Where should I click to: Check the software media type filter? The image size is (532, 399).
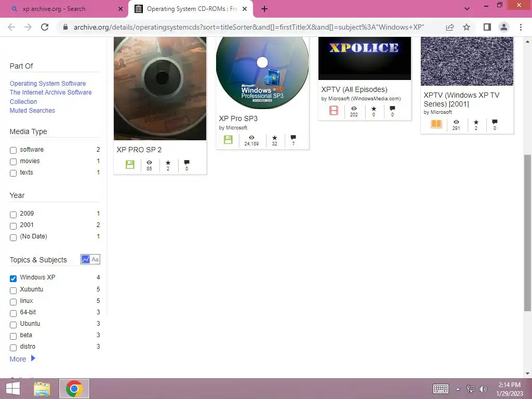13,150
